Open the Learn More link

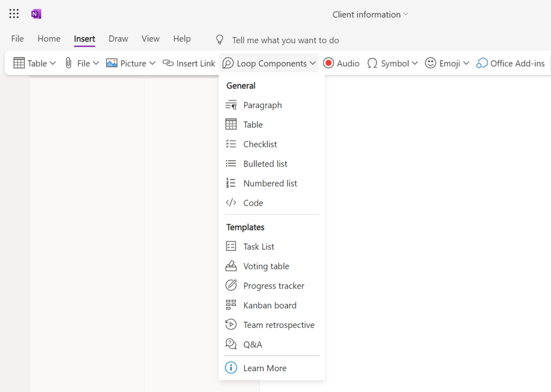[x=265, y=368]
